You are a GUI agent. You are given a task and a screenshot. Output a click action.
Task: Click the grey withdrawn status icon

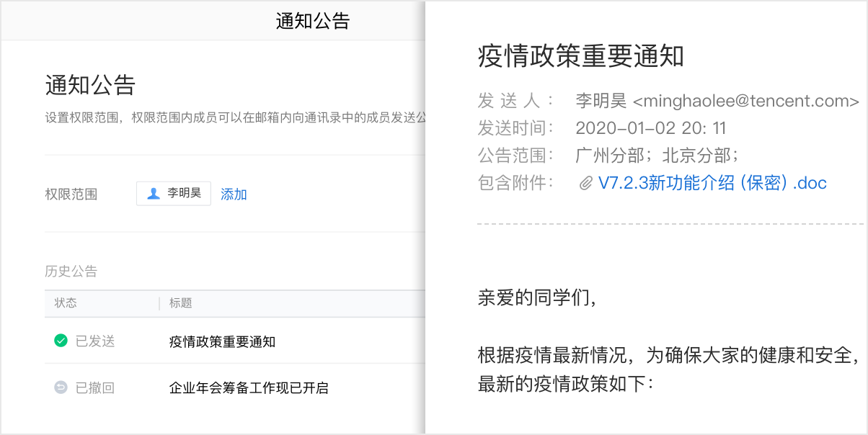point(61,387)
